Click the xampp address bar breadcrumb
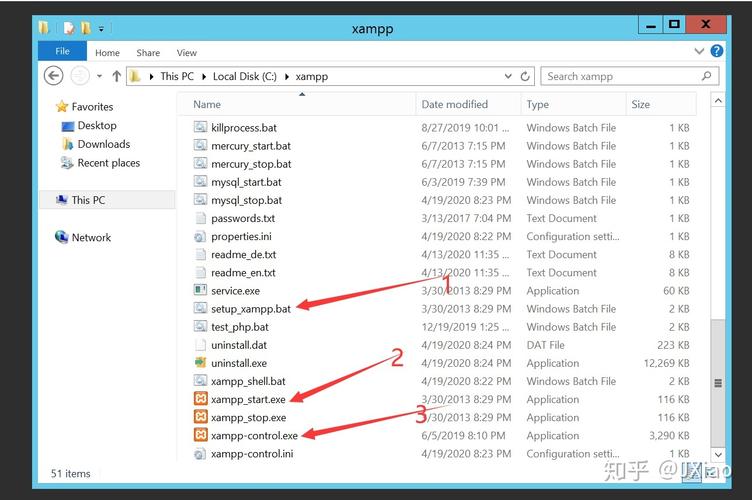 [x=312, y=76]
